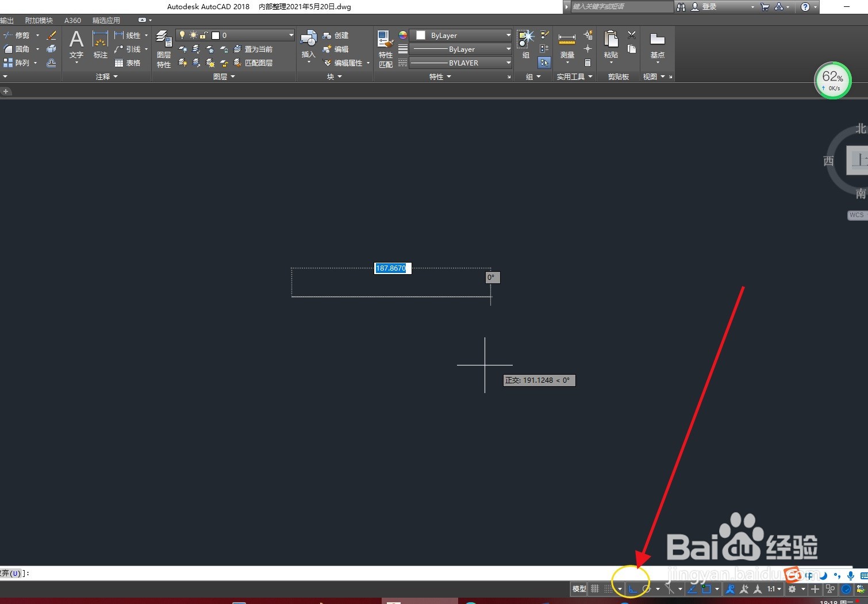Toggle object snap tracking in status bar

tap(692, 589)
